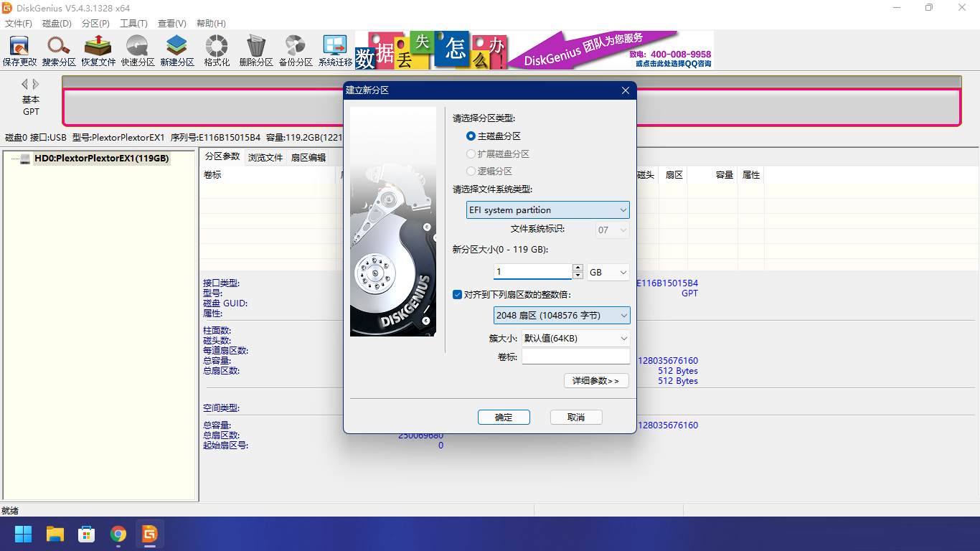Click the 确定 button in the dialog

[504, 418]
